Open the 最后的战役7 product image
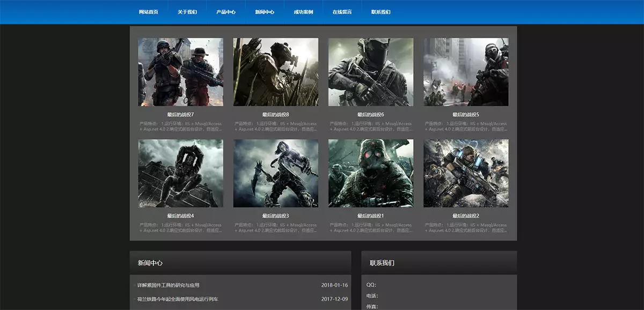Viewport: 644px width, 310px height. [180, 72]
